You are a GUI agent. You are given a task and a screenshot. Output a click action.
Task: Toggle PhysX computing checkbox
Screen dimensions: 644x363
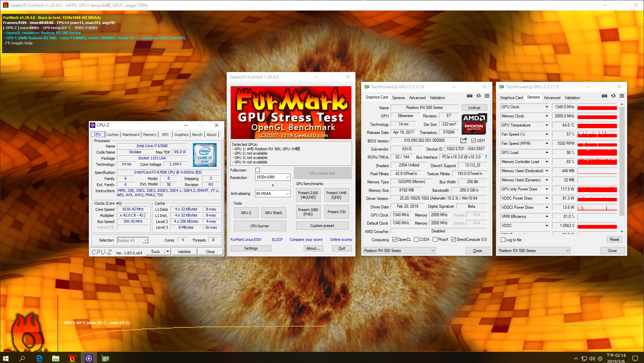tap(435, 240)
